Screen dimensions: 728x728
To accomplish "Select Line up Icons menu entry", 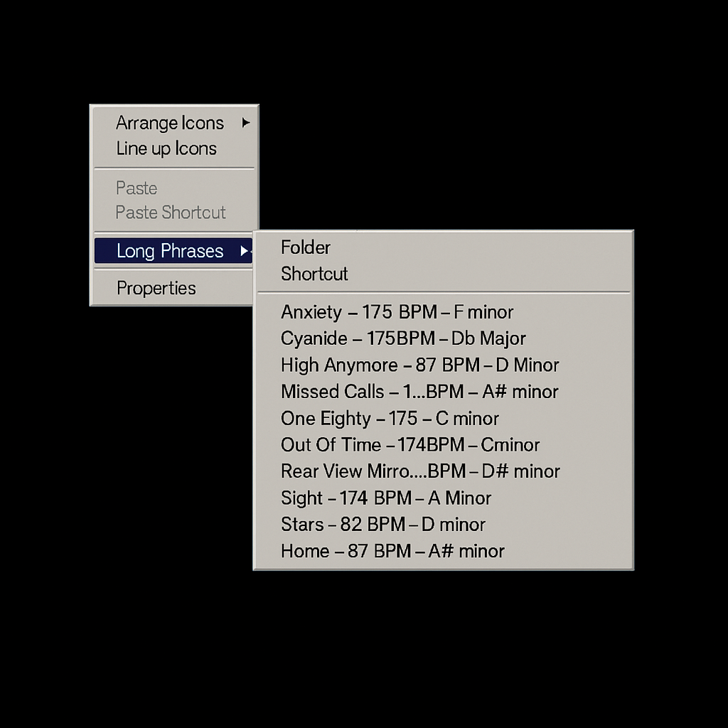I will tap(174, 149).
